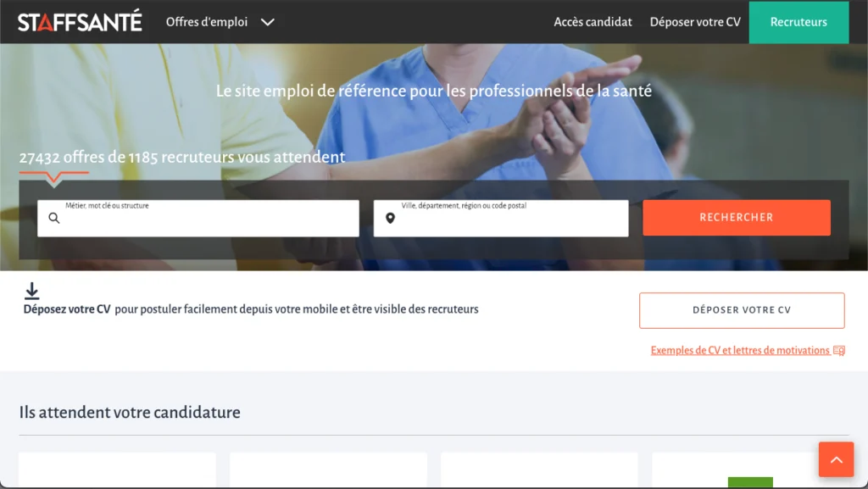Screen dimensions: 868x489
Task: Click the certificate icon beside Exemples link
Action: pos(839,351)
